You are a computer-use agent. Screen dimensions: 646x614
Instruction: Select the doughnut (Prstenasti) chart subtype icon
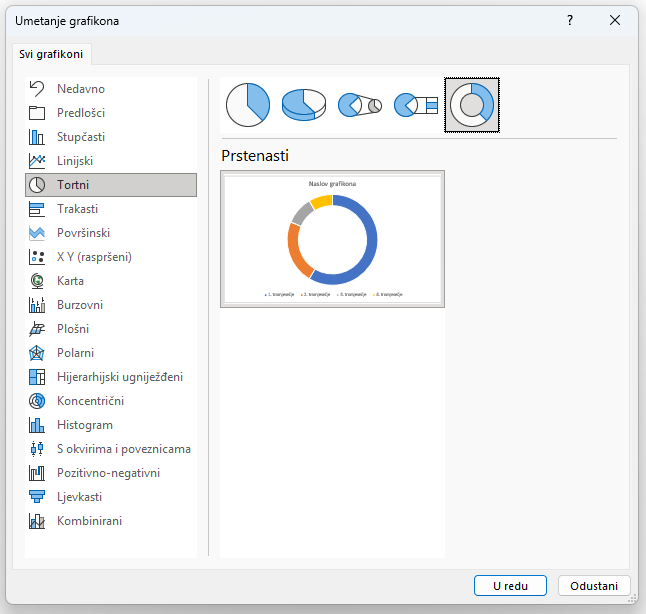(472, 105)
